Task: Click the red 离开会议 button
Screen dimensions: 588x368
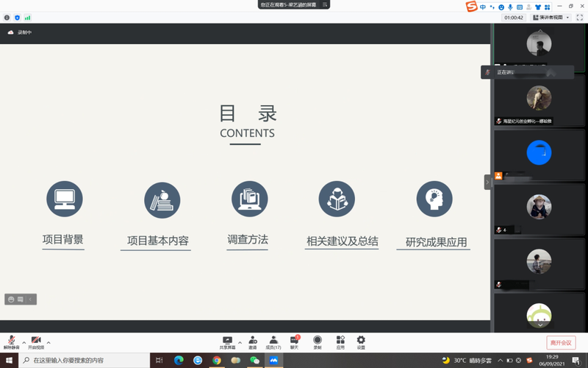Action: tap(562, 342)
